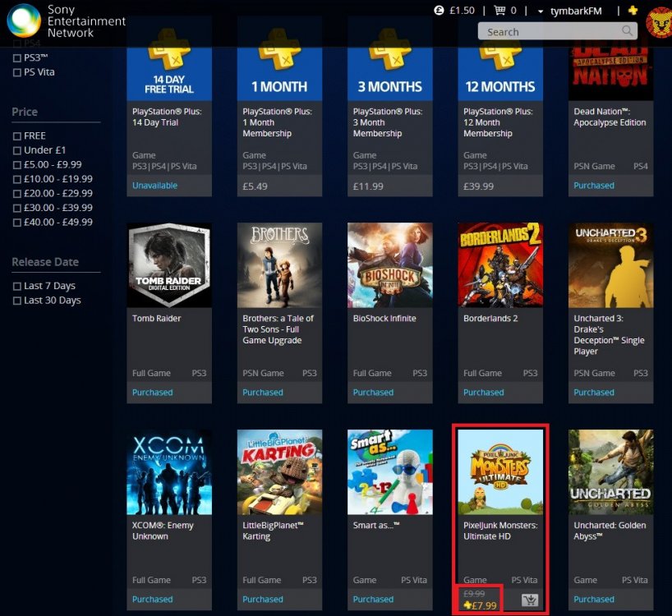Click the Purchased label under Borderlands 2
The width and height of the screenshot is (672, 616).
pyautogui.click(x=484, y=393)
